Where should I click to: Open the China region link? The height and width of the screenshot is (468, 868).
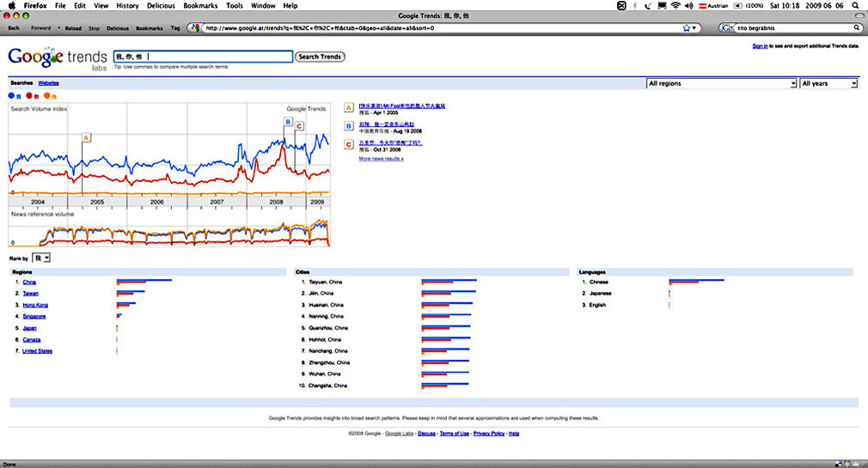pos(29,283)
